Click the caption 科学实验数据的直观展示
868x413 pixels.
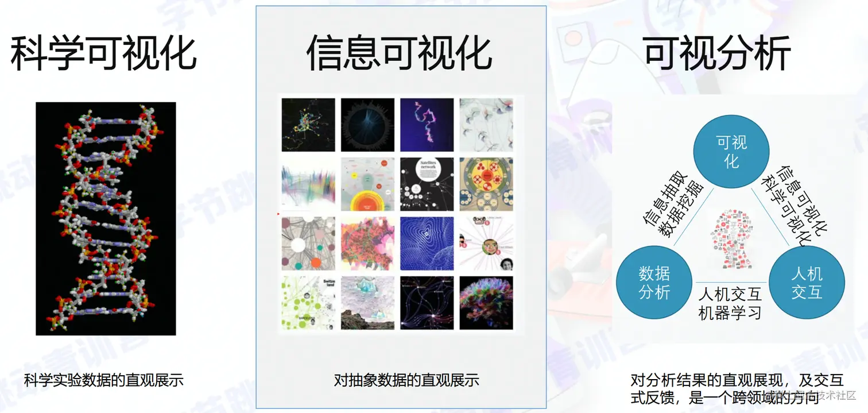[x=104, y=380]
